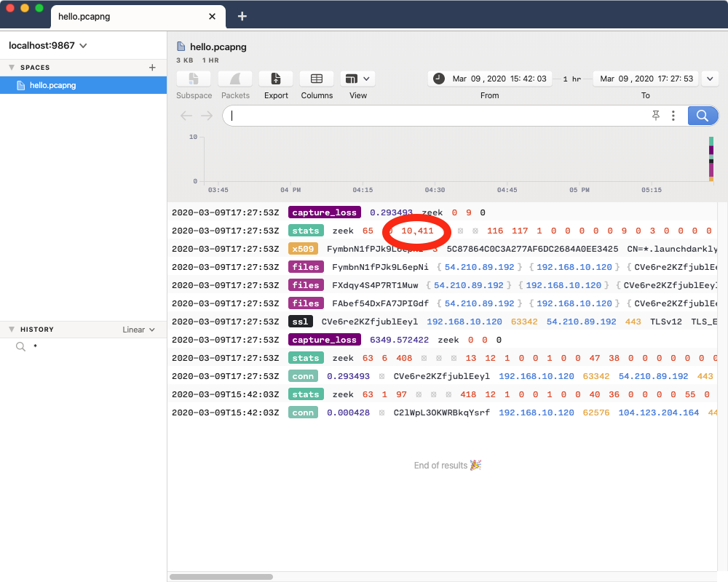Click the View layout icon
Viewport: 728px width, 582px height.
(352, 79)
